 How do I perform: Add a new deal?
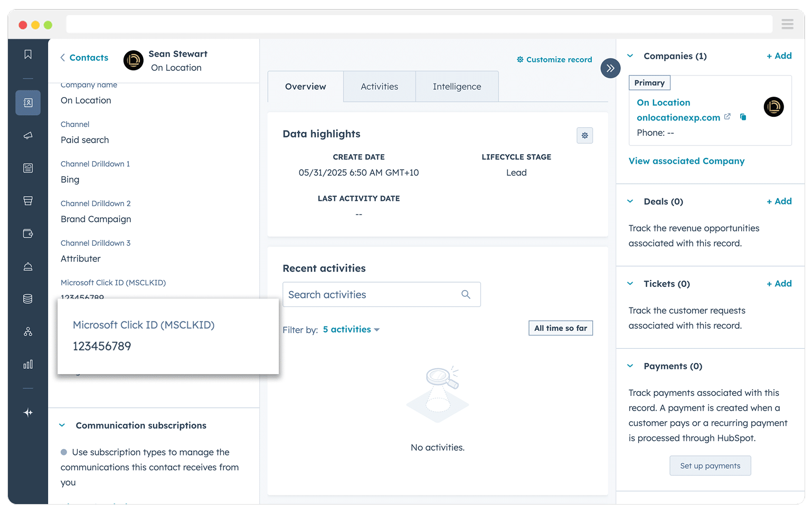tap(779, 201)
